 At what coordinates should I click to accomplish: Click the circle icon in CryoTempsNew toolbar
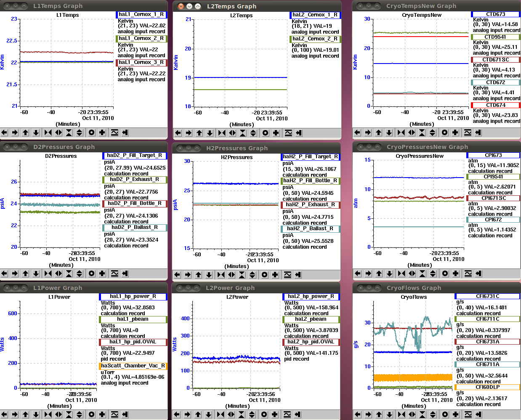[x=445, y=133]
